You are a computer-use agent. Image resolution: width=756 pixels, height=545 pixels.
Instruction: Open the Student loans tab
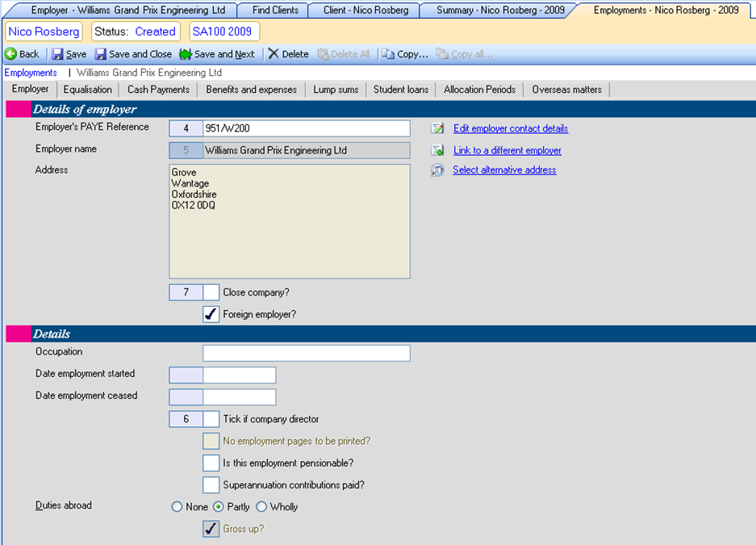point(401,90)
